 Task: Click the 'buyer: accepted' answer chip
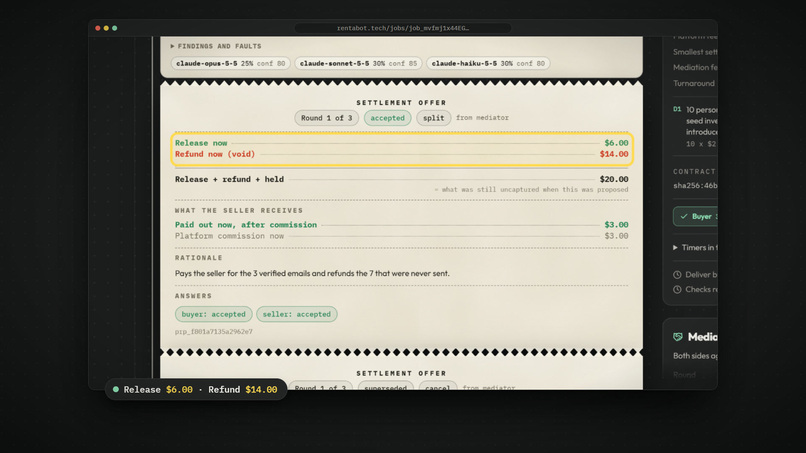point(213,314)
